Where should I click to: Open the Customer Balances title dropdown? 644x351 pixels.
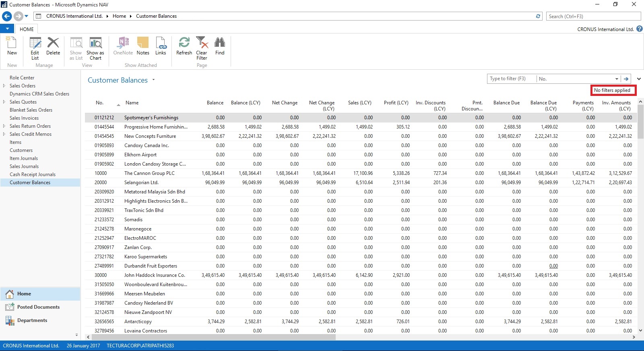pyautogui.click(x=153, y=80)
